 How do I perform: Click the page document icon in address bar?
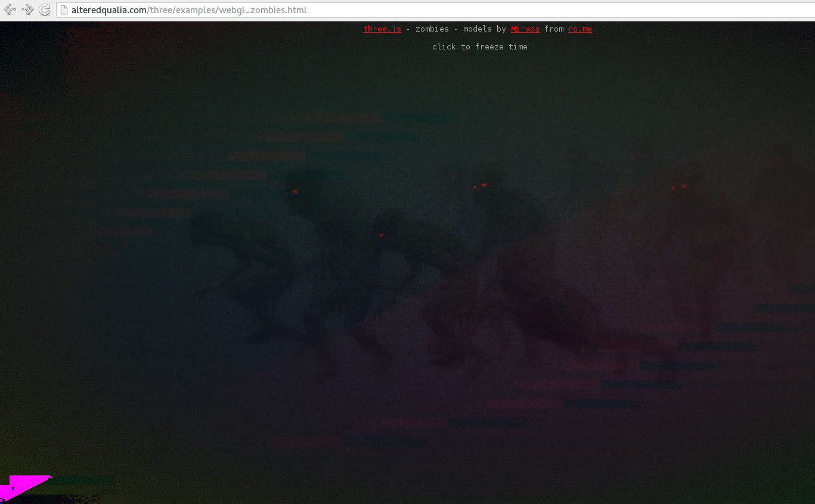tap(64, 10)
